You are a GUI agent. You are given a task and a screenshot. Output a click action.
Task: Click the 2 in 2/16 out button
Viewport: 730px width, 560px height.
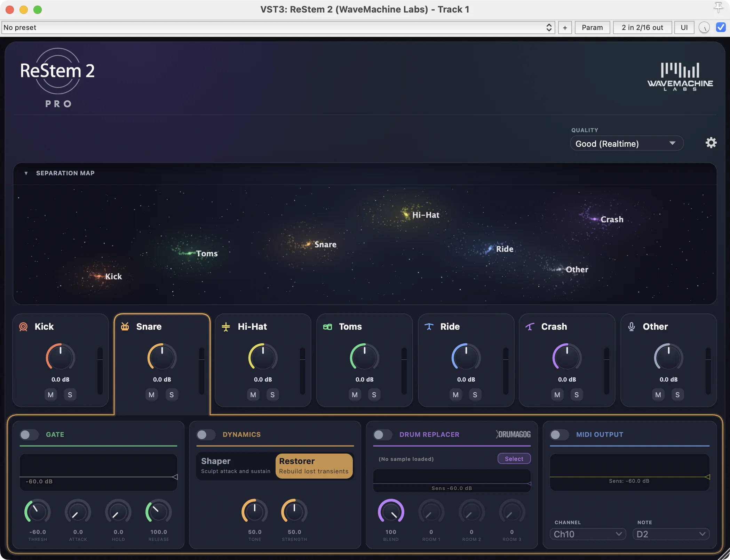(x=642, y=27)
